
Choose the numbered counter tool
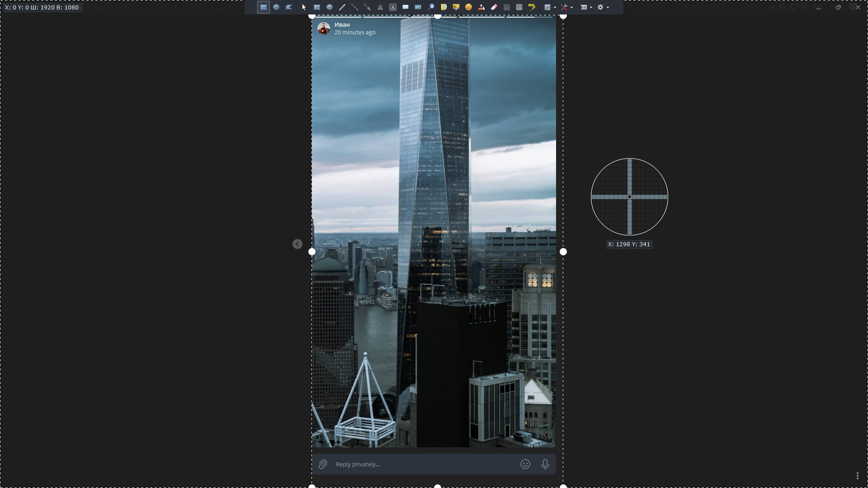418,7
